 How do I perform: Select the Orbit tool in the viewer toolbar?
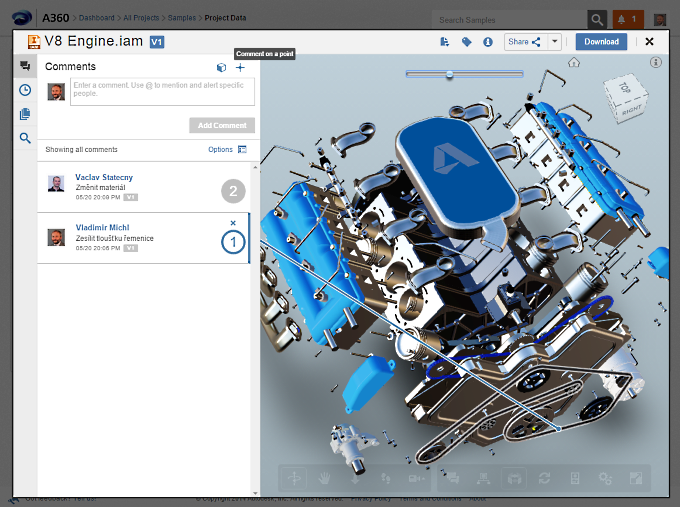click(294, 478)
